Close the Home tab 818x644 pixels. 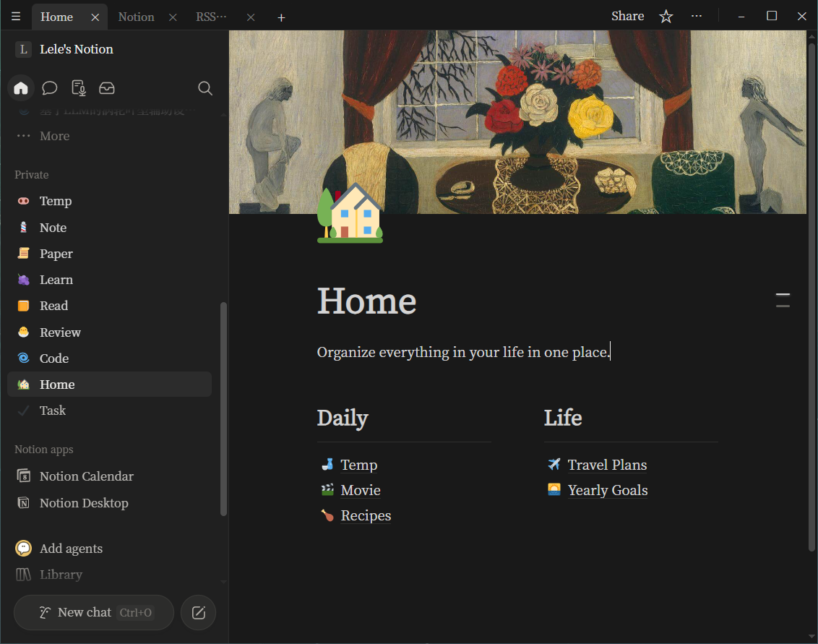coord(95,17)
